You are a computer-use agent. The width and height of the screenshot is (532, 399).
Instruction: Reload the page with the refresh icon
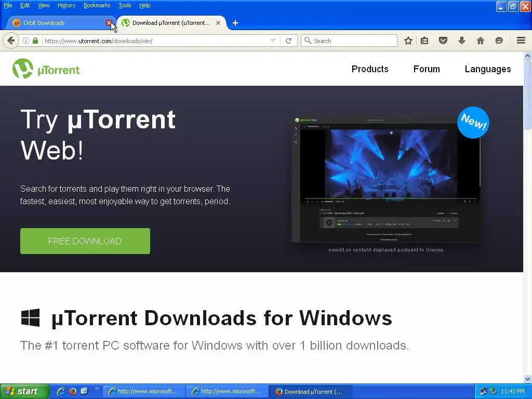tap(289, 41)
